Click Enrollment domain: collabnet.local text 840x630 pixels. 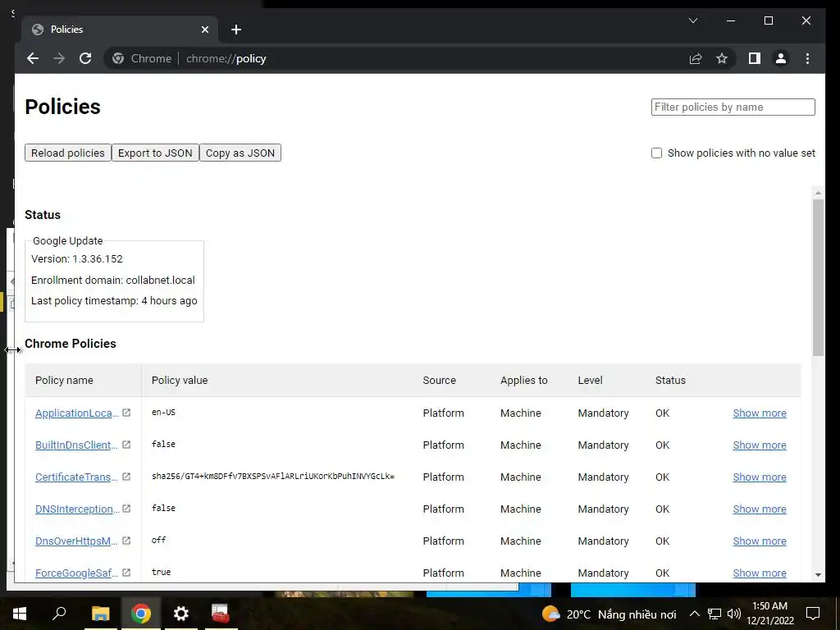click(113, 281)
